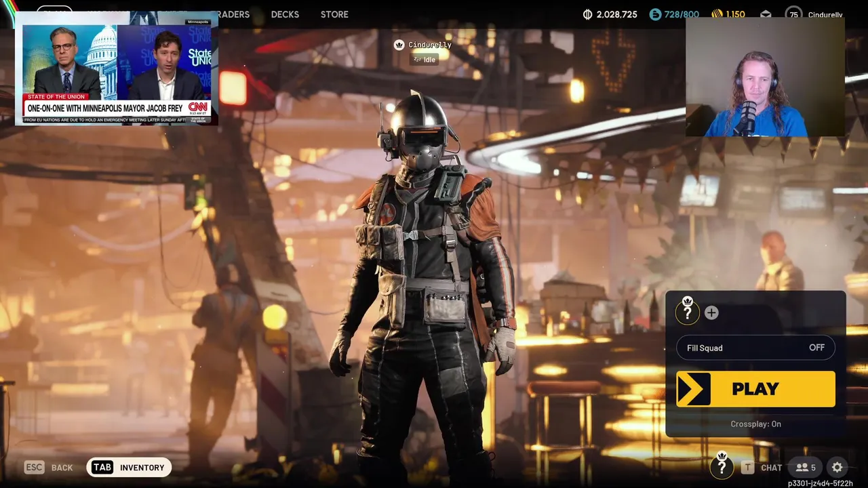Click the 2,028,725 coin balance
Image resolution: width=868 pixels, height=488 pixels.
point(616,14)
